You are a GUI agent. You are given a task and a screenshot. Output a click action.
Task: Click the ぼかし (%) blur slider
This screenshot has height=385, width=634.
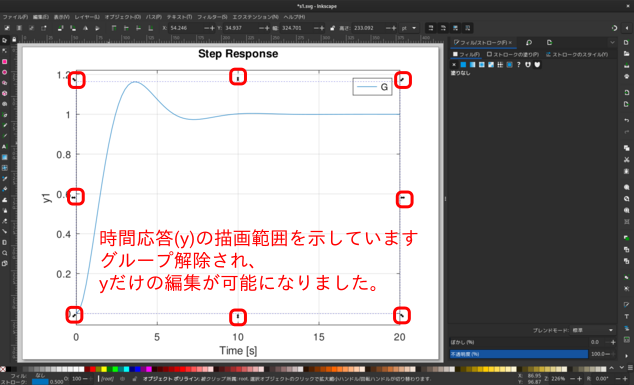coord(519,342)
